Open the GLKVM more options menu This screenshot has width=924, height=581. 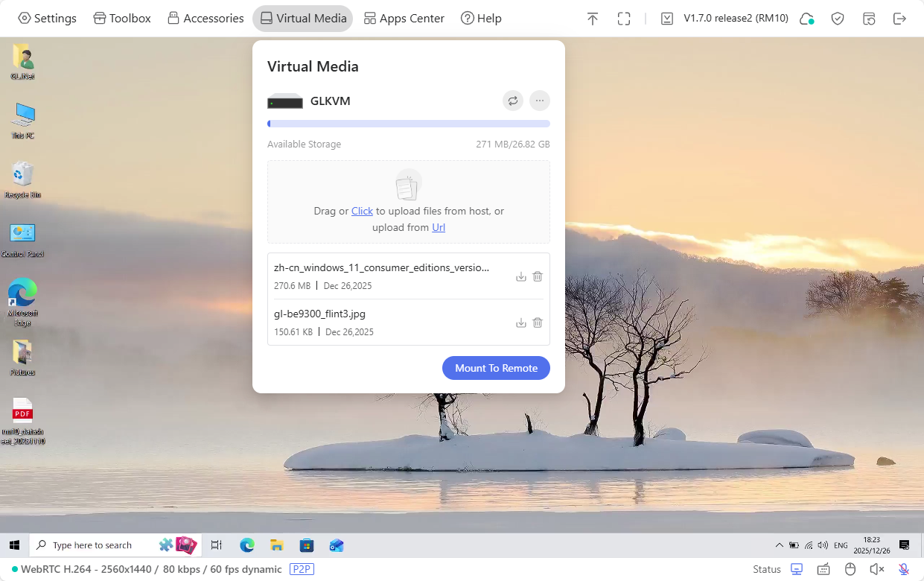539,101
